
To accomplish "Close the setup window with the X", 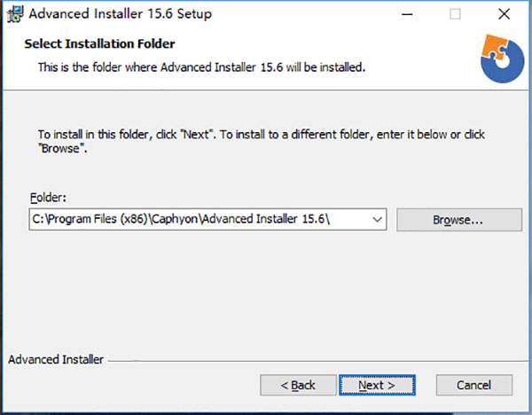I will coord(505,14).
